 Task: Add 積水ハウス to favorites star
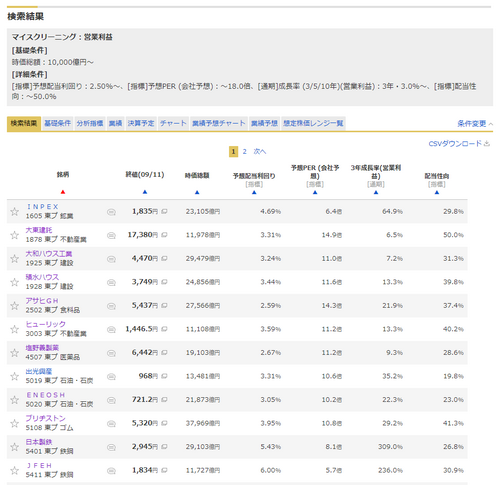tap(14, 282)
